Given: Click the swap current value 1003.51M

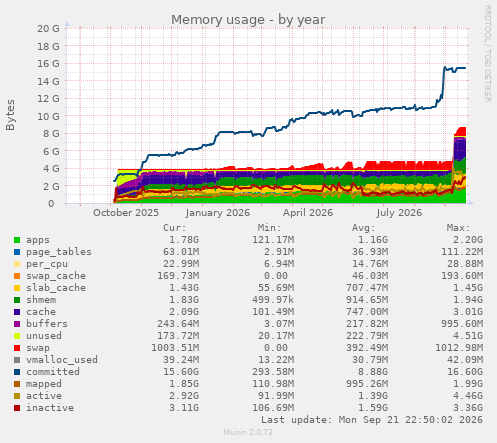Looking at the screenshot, I should pyautogui.click(x=175, y=348).
